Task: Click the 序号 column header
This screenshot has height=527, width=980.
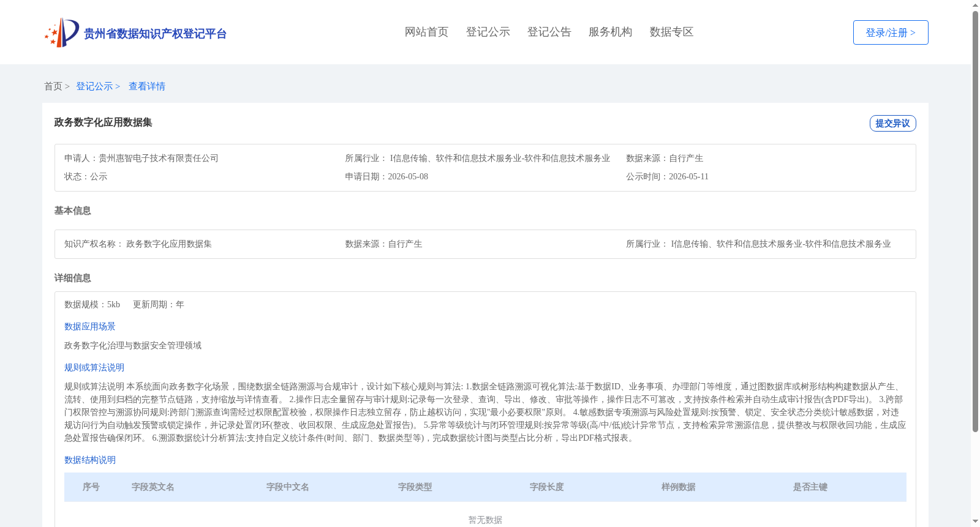Action: click(x=91, y=487)
